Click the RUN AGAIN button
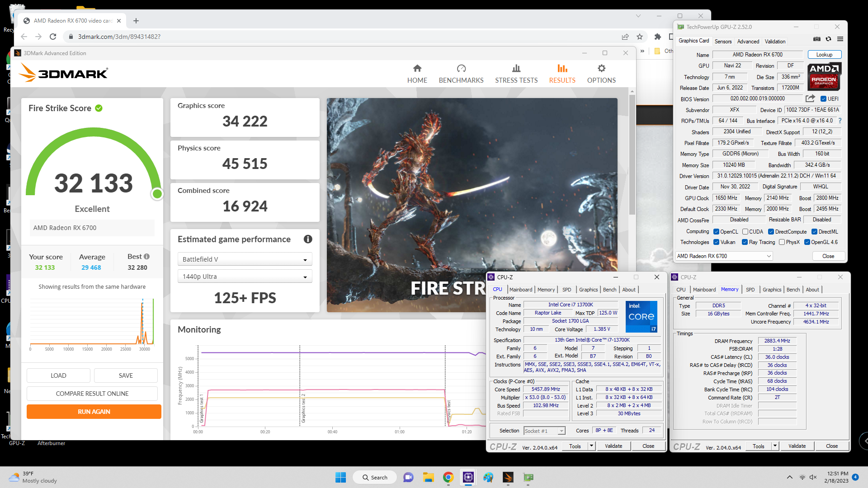This screenshot has width=868, height=488. [94, 412]
